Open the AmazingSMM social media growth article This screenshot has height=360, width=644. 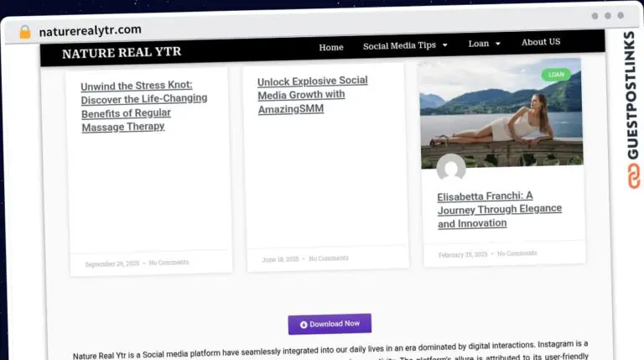coord(312,95)
